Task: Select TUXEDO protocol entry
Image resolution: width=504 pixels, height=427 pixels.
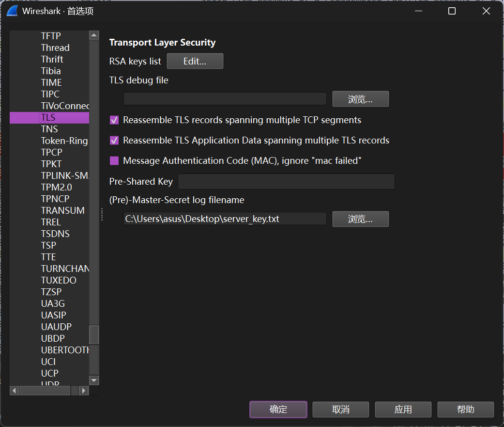Action: 59,280
